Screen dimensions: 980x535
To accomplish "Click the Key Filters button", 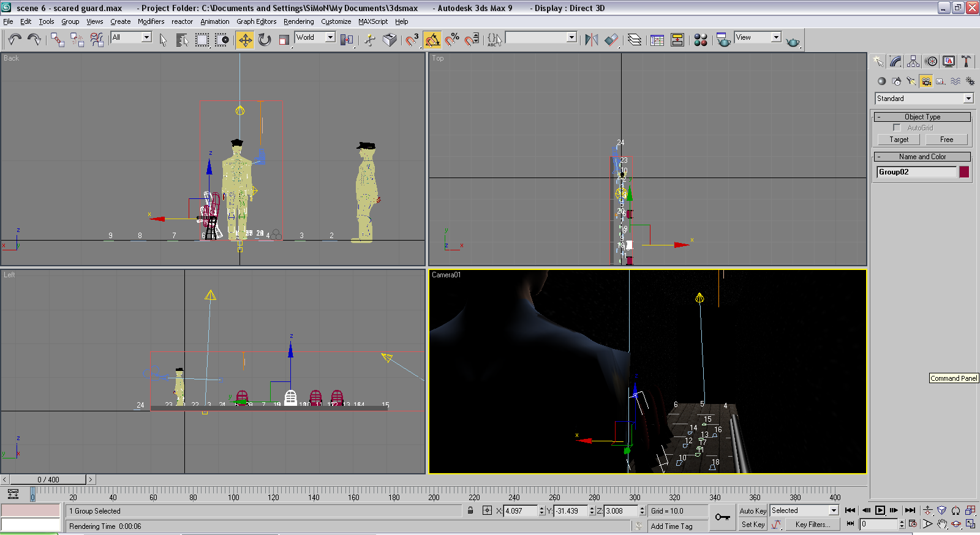I will click(812, 525).
